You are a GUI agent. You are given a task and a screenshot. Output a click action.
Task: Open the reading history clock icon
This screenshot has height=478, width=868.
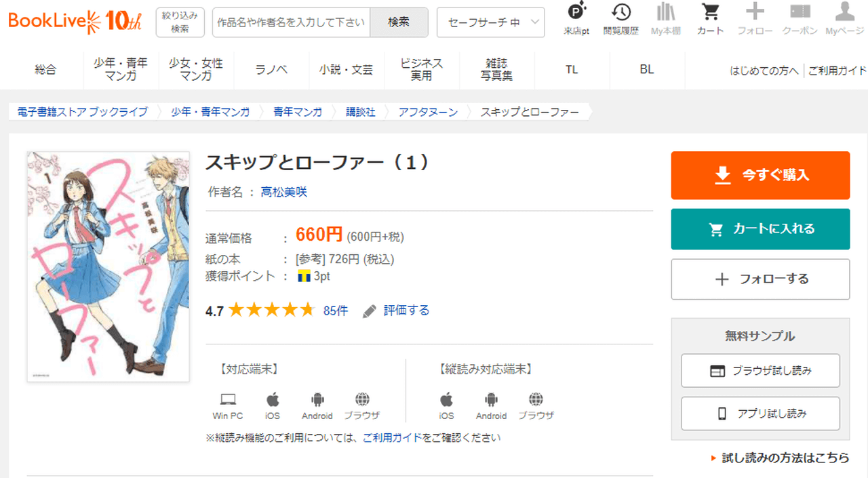click(620, 13)
